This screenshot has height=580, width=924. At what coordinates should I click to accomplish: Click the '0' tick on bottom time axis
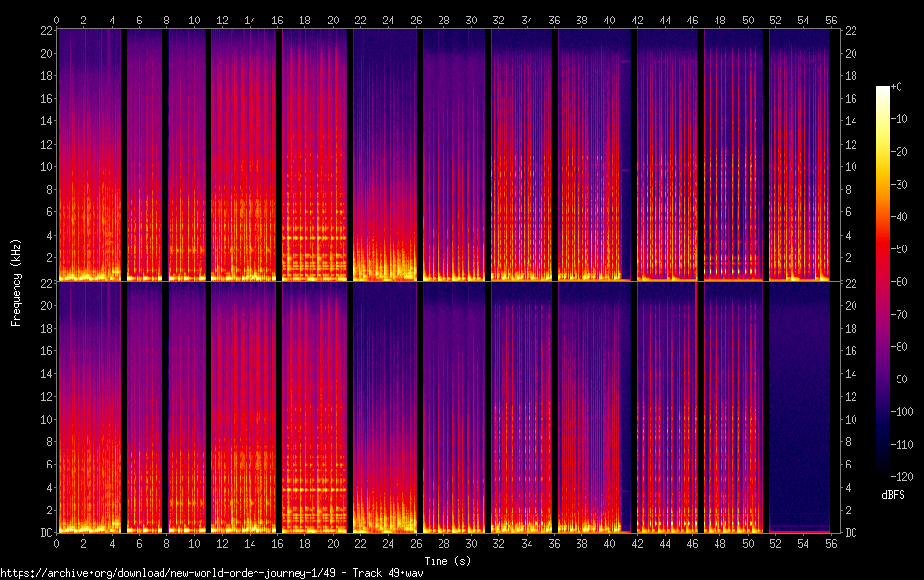point(57,542)
